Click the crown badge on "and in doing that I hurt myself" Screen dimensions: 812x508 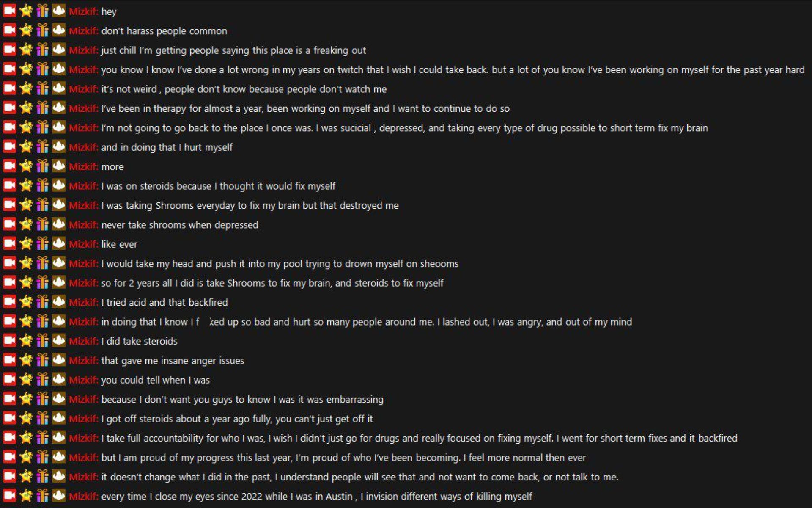(x=58, y=147)
